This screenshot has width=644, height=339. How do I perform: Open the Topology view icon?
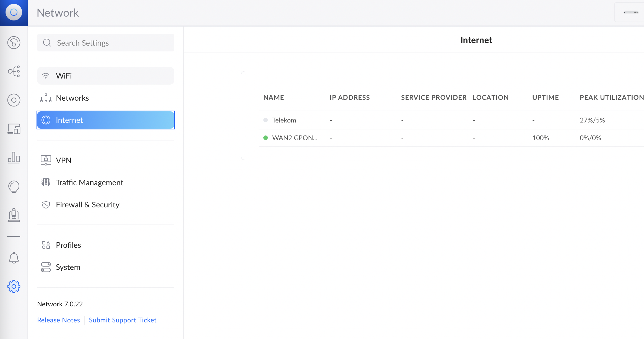click(14, 71)
